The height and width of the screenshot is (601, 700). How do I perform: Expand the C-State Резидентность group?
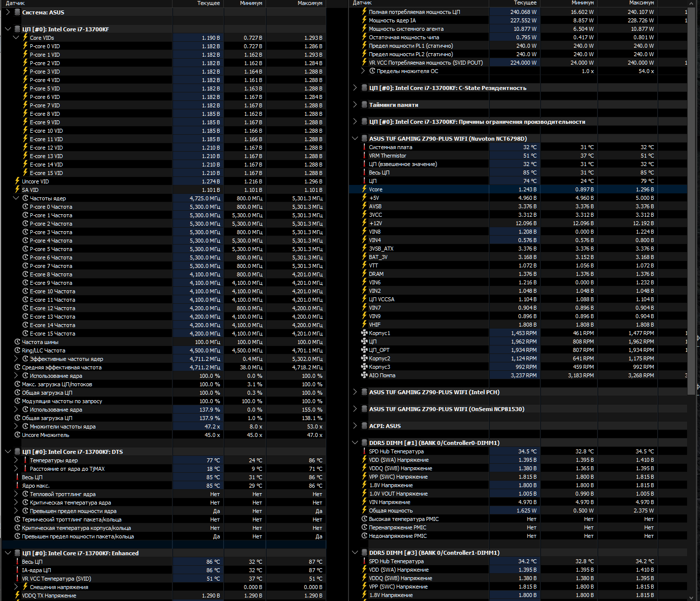tap(355, 87)
